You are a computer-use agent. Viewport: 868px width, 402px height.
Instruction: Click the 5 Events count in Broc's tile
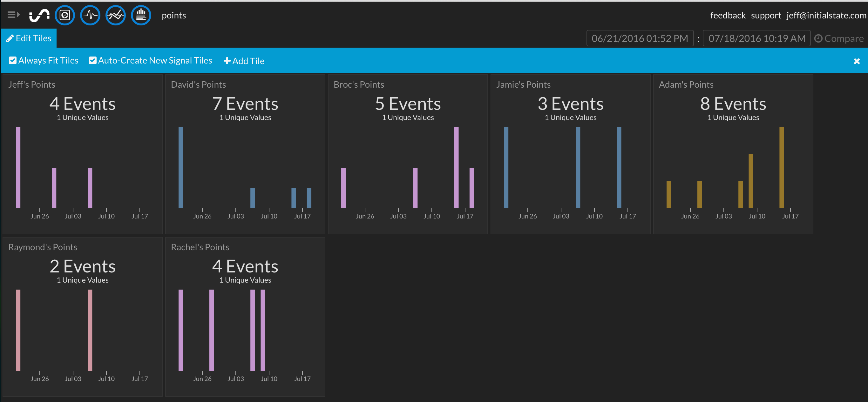pyautogui.click(x=408, y=104)
